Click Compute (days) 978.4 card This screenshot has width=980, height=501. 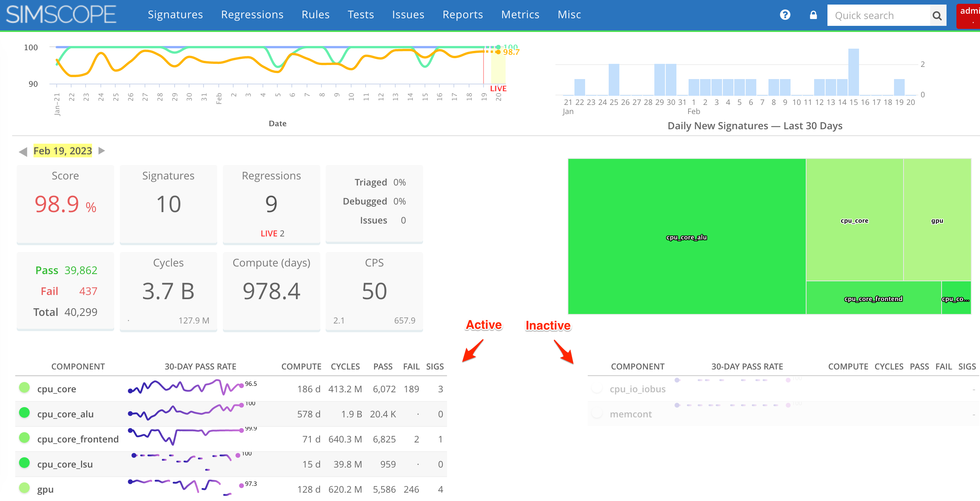click(271, 292)
